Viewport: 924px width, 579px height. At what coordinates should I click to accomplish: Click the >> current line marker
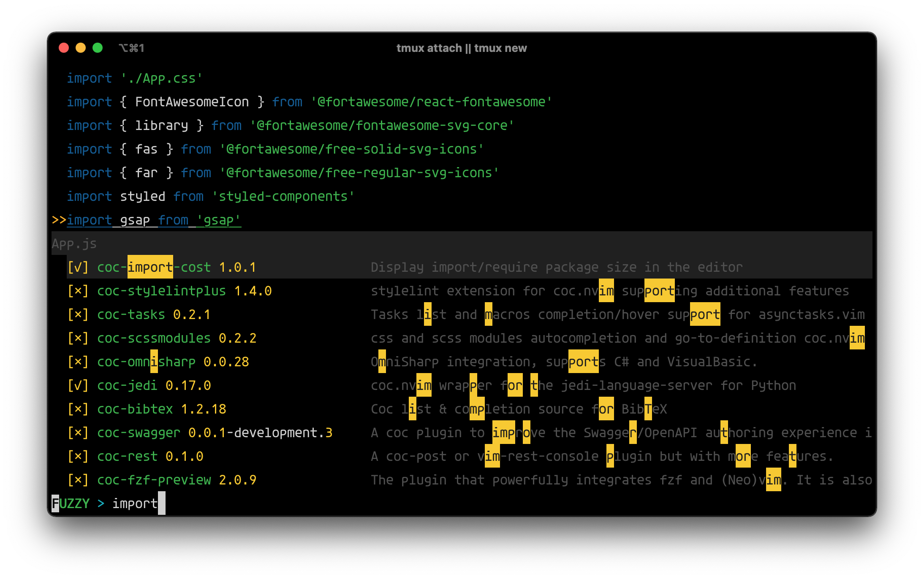59,220
